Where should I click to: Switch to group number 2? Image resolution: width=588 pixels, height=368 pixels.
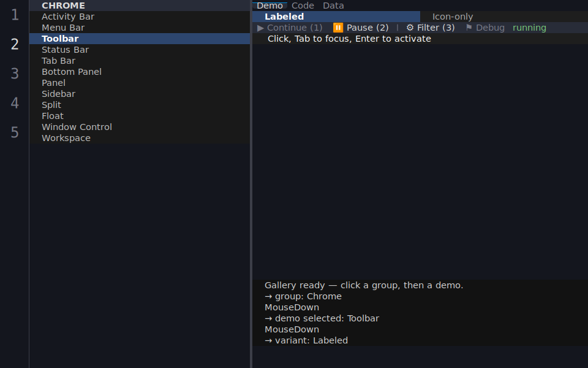(15, 44)
